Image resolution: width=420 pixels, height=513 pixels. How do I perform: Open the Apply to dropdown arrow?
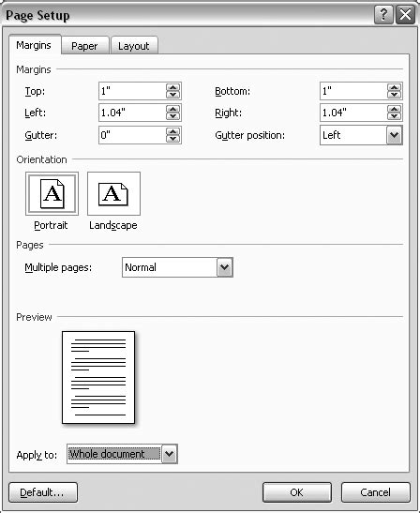coord(170,454)
